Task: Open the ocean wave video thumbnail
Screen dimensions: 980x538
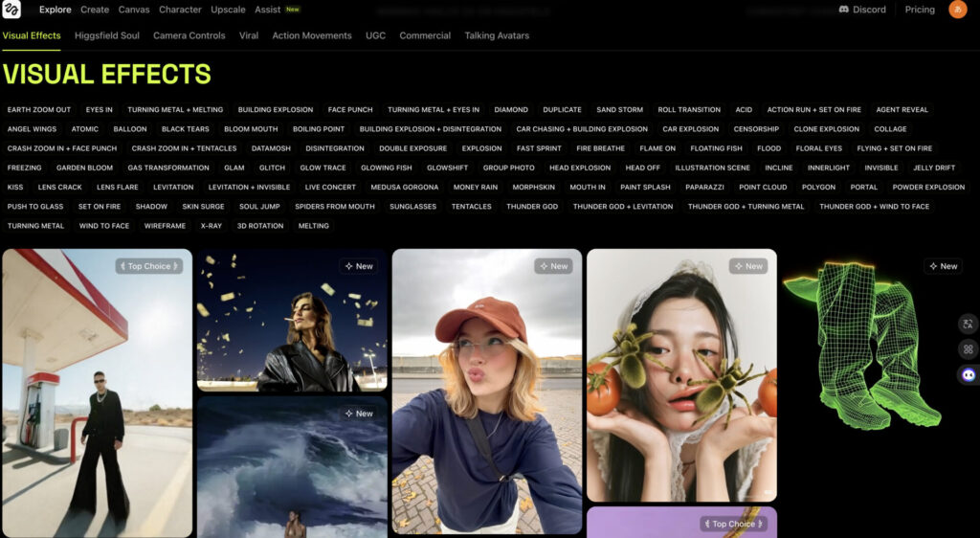Action: click(292, 467)
